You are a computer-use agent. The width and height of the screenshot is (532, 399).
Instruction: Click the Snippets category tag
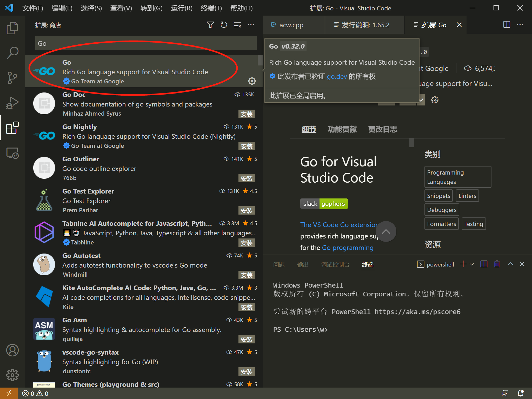tap(438, 196)
